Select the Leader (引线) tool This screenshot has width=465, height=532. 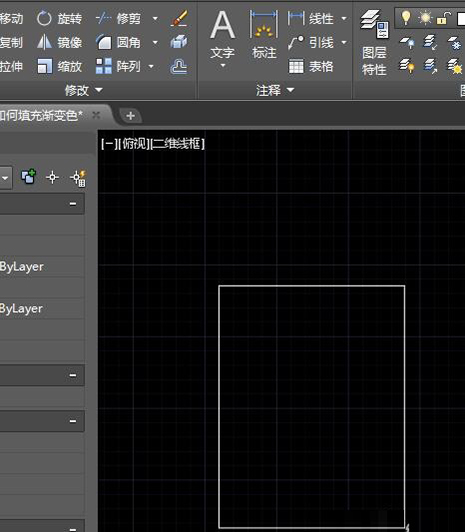311,42
